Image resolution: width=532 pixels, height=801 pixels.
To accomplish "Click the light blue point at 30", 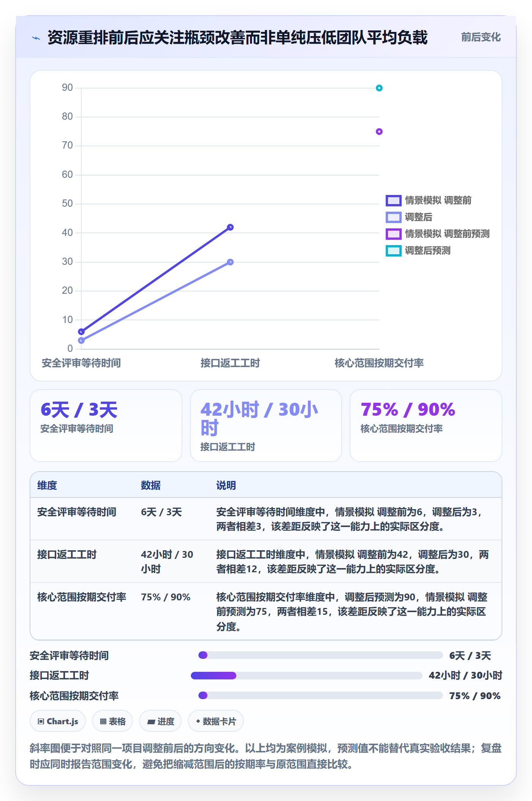I will 230,262.
